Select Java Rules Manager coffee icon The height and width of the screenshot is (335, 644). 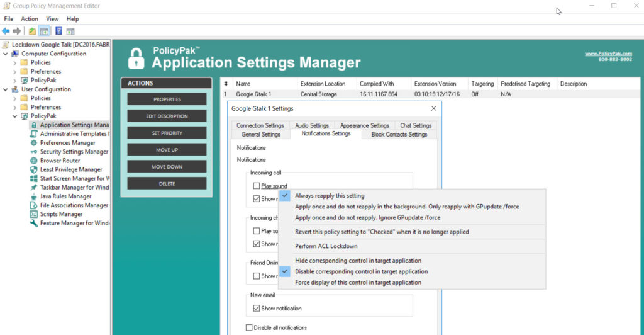coord(34,196)
